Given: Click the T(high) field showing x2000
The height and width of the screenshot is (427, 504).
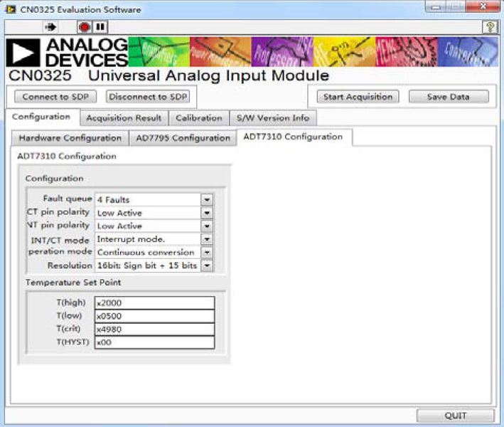Looking at the screenshot, I should point(154,302).
